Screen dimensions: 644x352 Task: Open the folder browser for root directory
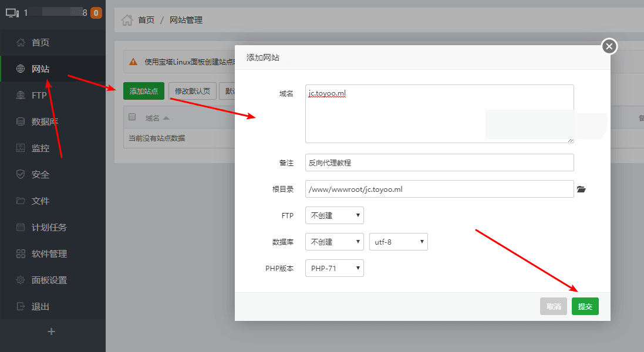[581, 189]
